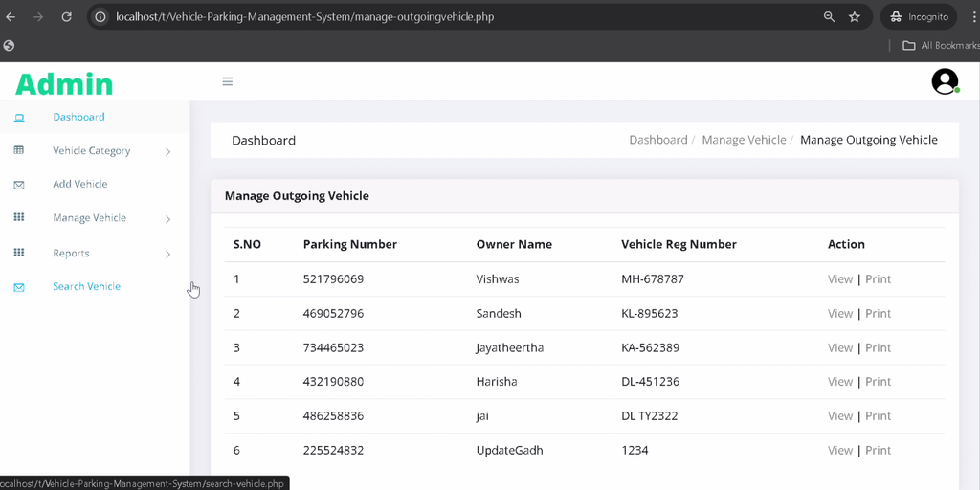Click the address bar URL
Image resolution: width=980 pixels, height=490 pixels.
click(305, 17)
